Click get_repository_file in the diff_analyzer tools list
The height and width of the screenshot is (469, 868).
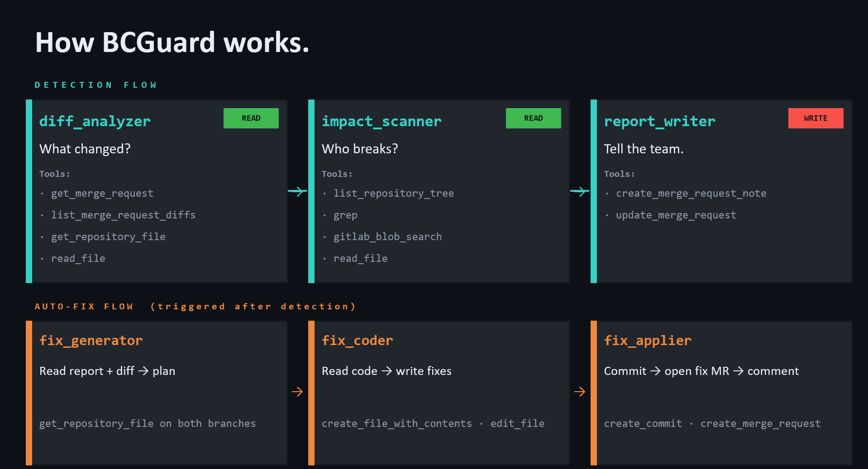tap(108, 237)
